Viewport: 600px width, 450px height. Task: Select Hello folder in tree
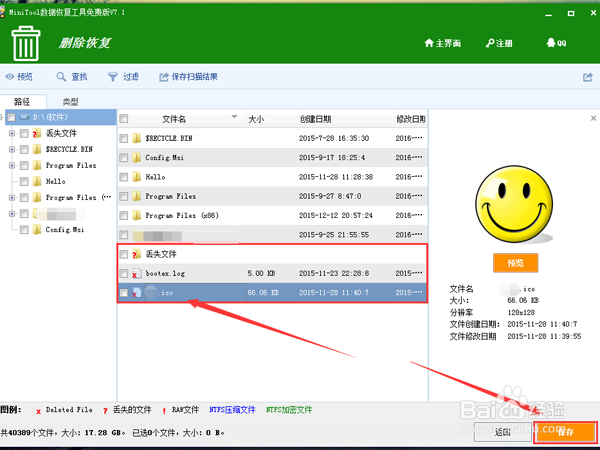(x=55, y=181)
